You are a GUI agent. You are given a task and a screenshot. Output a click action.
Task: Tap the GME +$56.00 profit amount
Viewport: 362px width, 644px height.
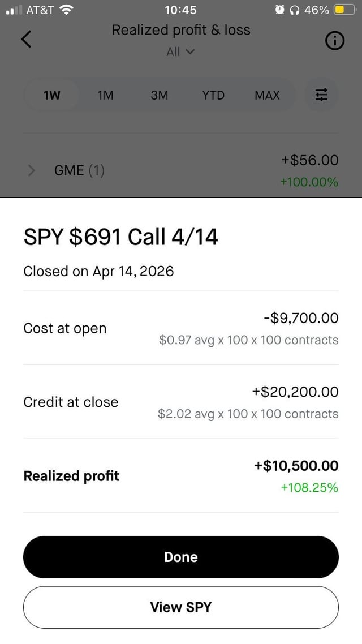click(x=309, y=160)
